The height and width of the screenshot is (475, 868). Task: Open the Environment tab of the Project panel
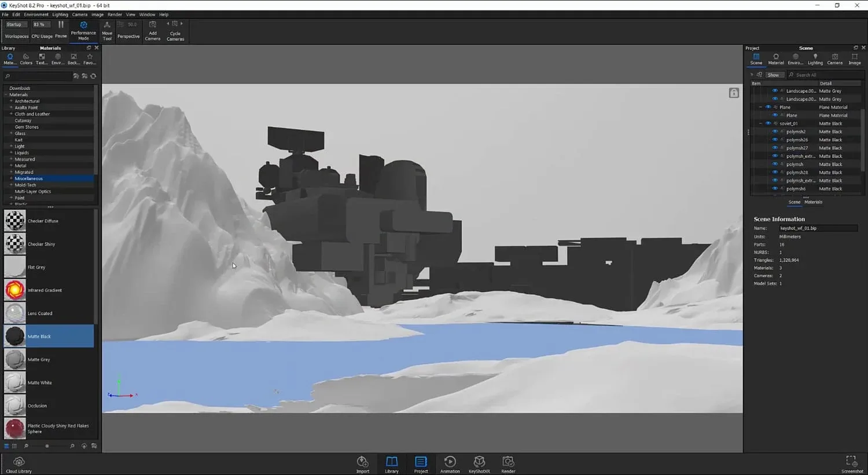point(795,58)
